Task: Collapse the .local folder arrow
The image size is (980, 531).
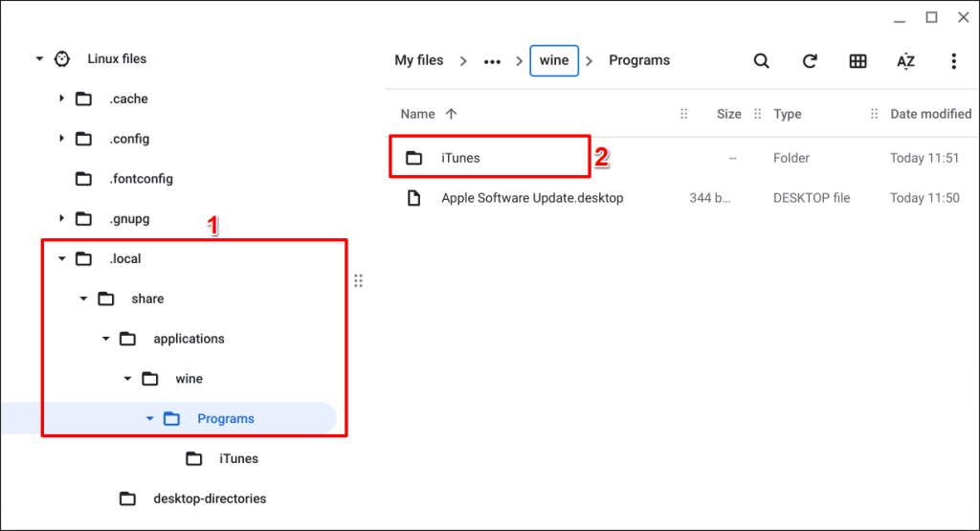Action: tap(61, 258)
